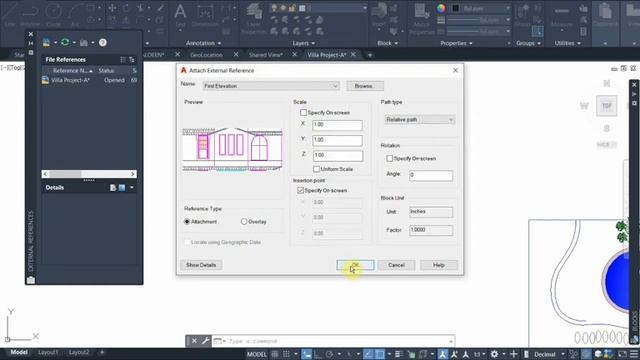Check Specify On-screen under Scale
640x360 pixels.
coord(303,112)
